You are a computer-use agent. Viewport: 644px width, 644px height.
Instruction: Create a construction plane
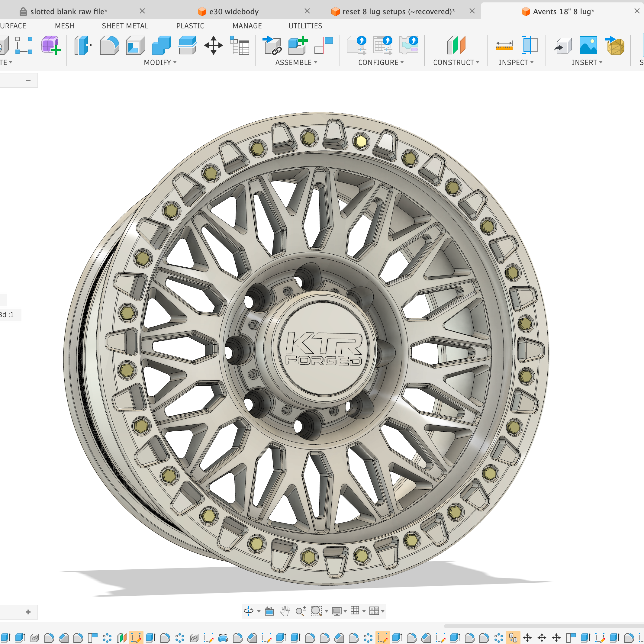456,45
